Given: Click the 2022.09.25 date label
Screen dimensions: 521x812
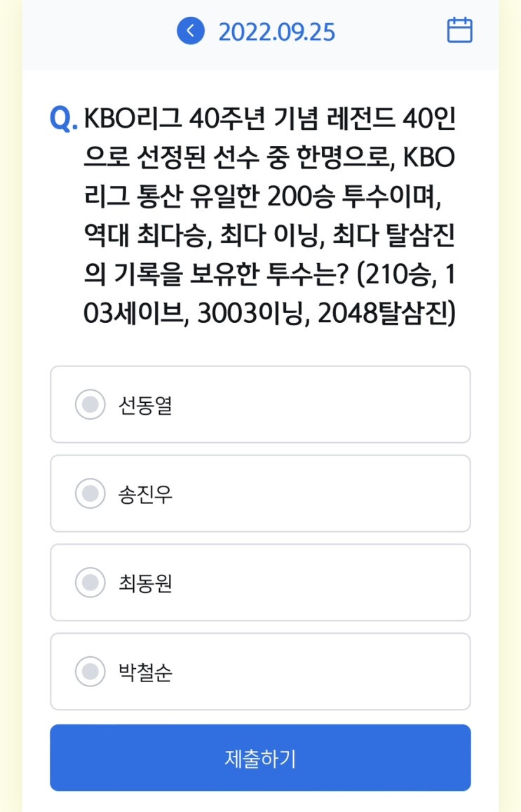Looking at the screenshot, I should click(x=276, y=32).
